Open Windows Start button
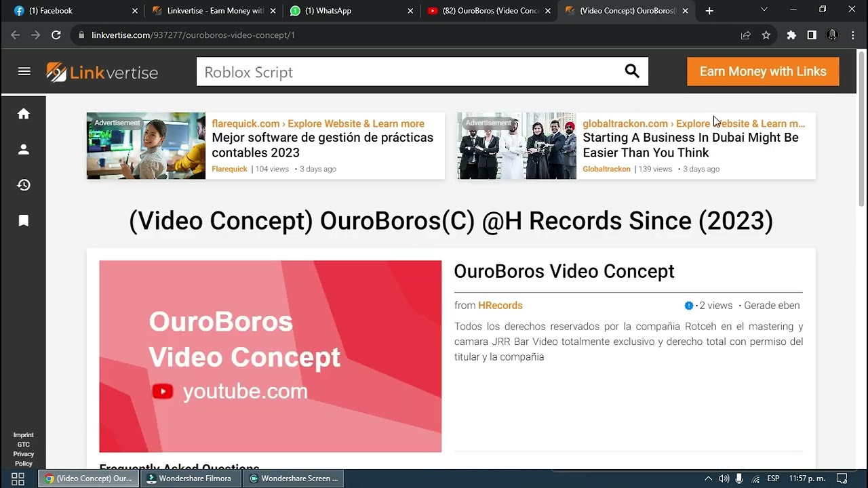 pos(18,479)
